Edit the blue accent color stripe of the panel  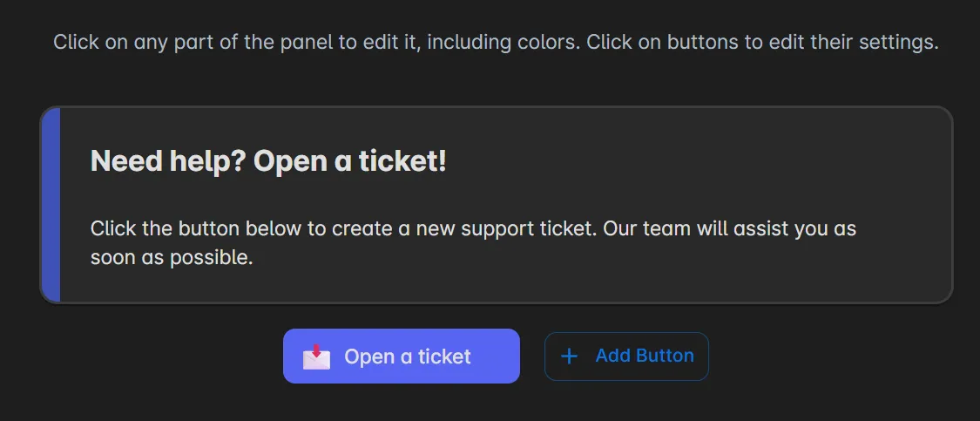tap(51, 205)
